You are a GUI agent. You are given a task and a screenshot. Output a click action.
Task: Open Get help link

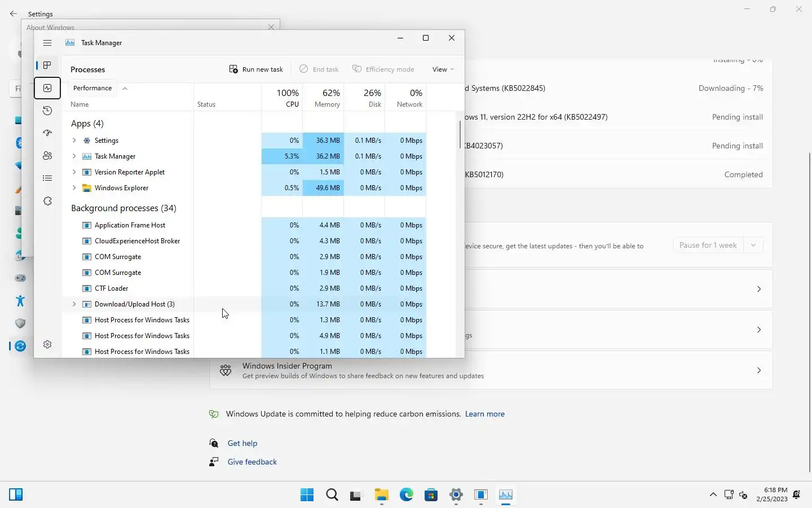coord(242,443)
